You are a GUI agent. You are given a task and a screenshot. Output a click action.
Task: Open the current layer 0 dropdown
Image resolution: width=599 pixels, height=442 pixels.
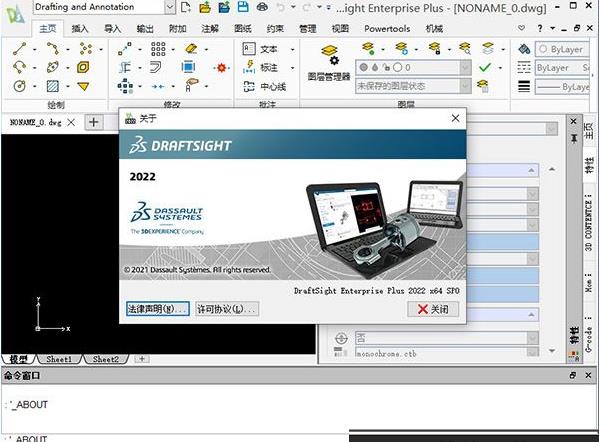click(x=465, y=68)
